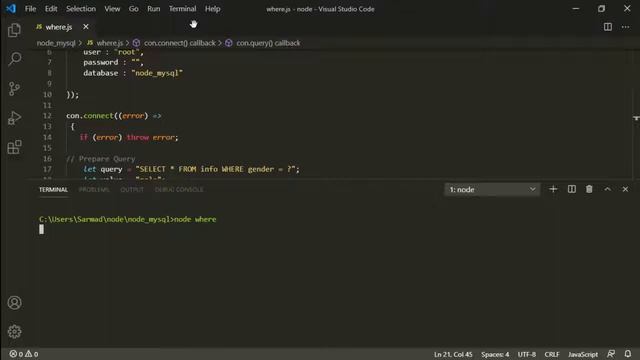Open Source Control view
Screen dimensions: 640x360
pos(14,89)
